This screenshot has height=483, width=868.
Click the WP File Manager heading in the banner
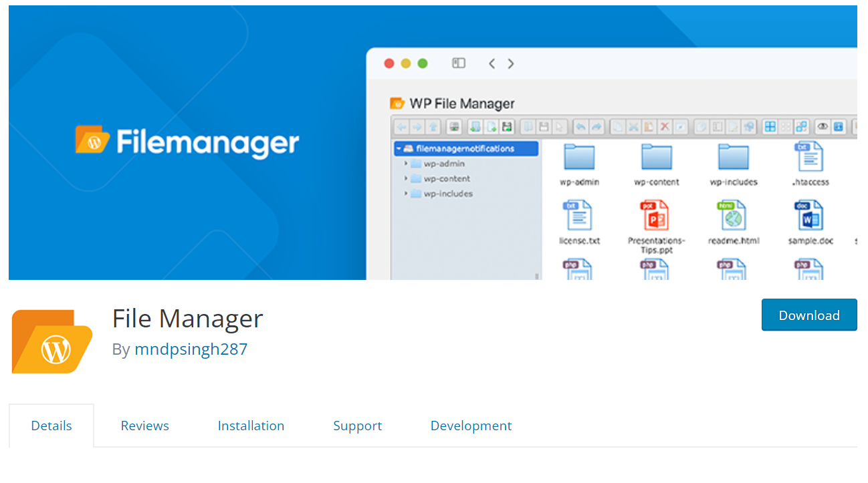[462, 104]
